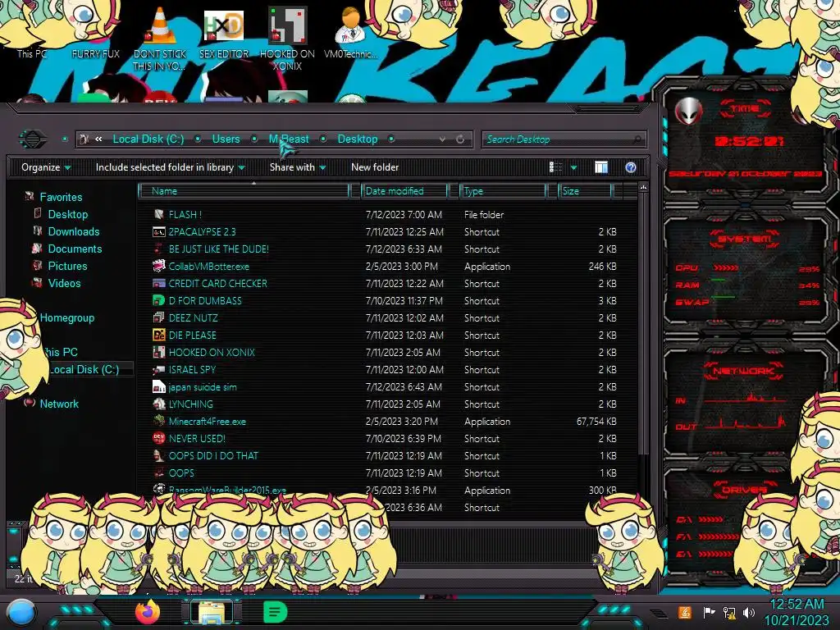The image size is (840, 630).
Task: Select Desktop in the Favorites sidebar
Action: [68, 214]
